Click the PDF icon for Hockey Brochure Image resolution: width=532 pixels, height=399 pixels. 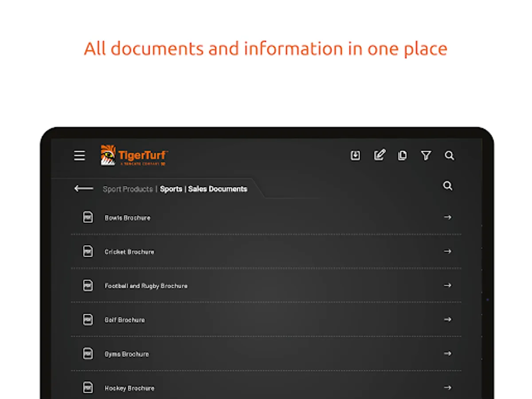click(x=88, y=388)
